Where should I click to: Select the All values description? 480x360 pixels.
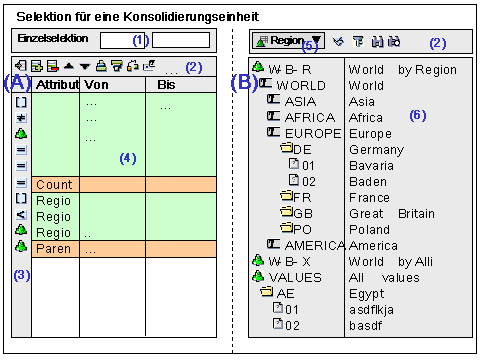[384, 278]
